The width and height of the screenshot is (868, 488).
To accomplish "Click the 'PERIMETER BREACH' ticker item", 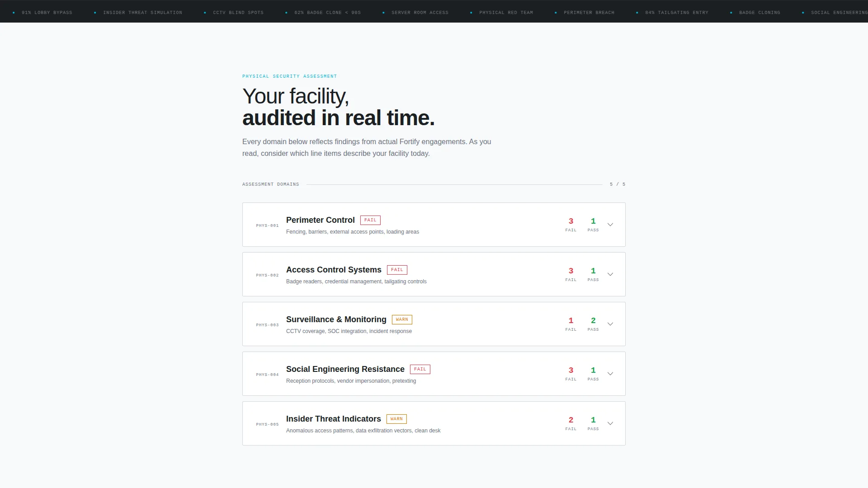I will click(x=589, y=13).
